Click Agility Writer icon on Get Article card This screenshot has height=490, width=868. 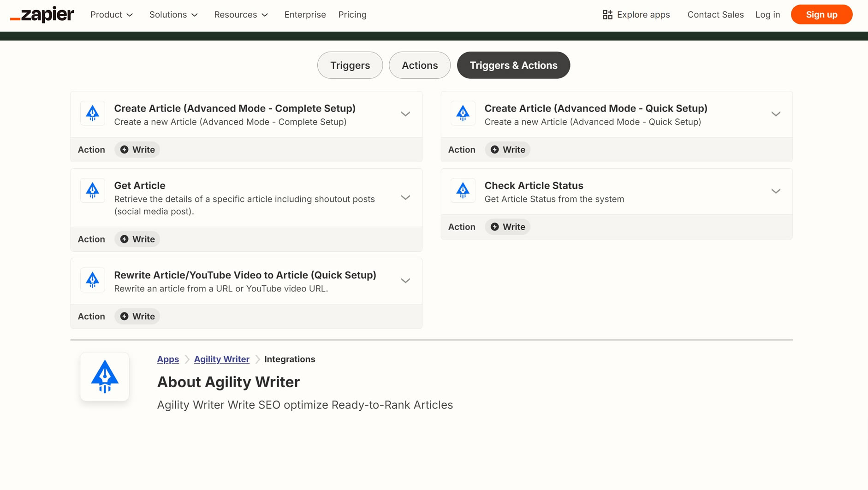tap(93, 190)
